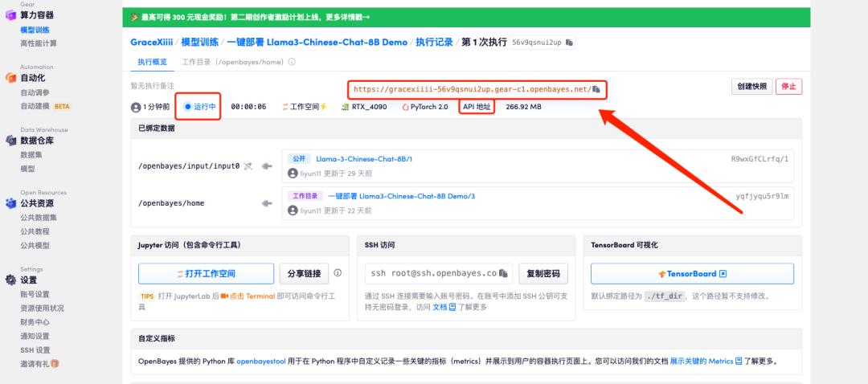Click the 运行中 status indicator

click(x=199, y=107)
